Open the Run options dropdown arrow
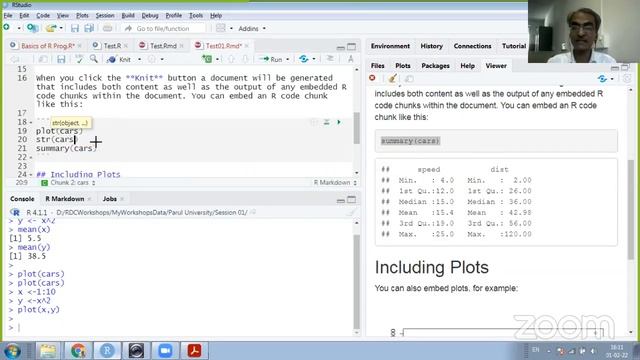 (287, 60)
